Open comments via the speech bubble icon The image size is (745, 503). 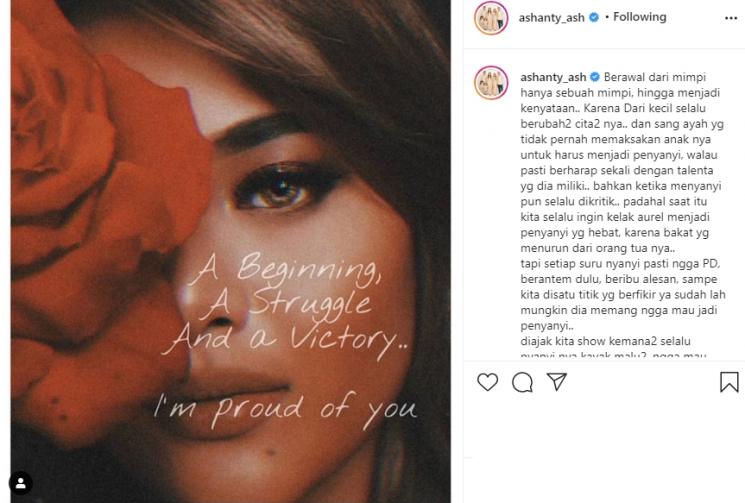coord(522,382)
